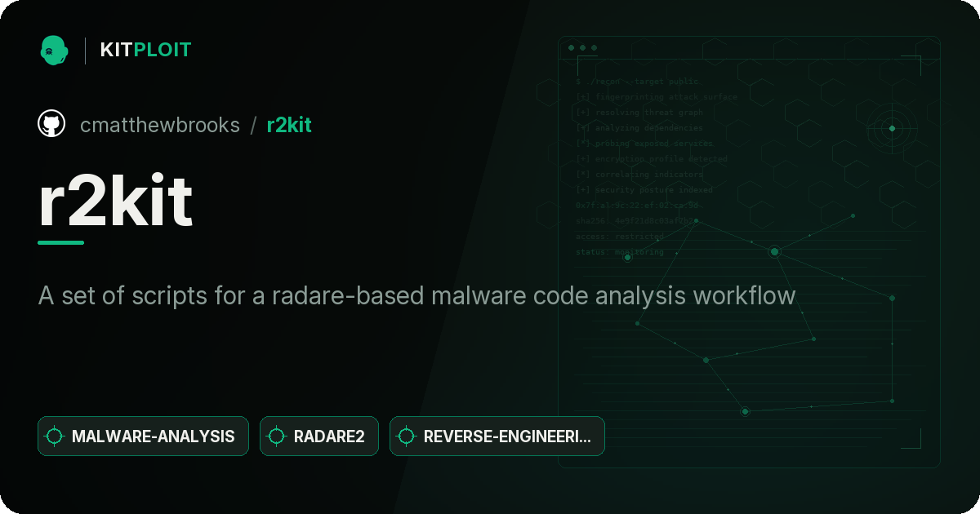This screenshot has width=980, height=514.
Task: Select the radare-based malware workflow description
Action: [x=416, y=295]
